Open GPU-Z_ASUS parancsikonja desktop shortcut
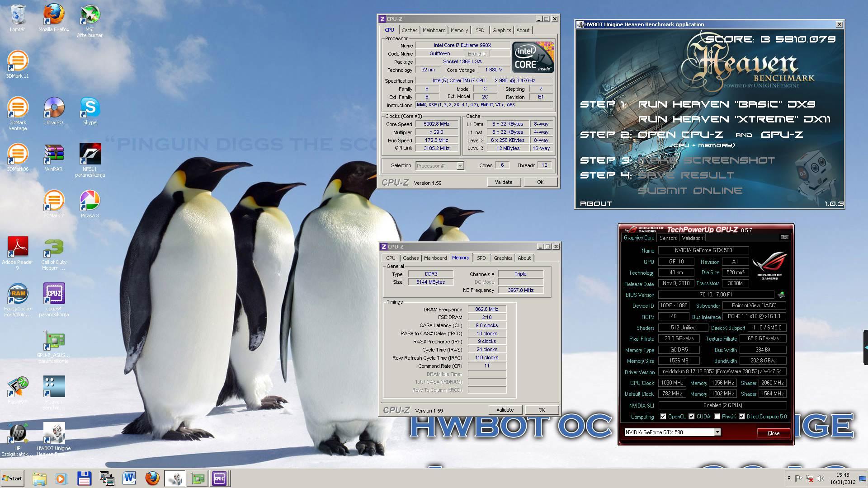 [x=54, y=347]
